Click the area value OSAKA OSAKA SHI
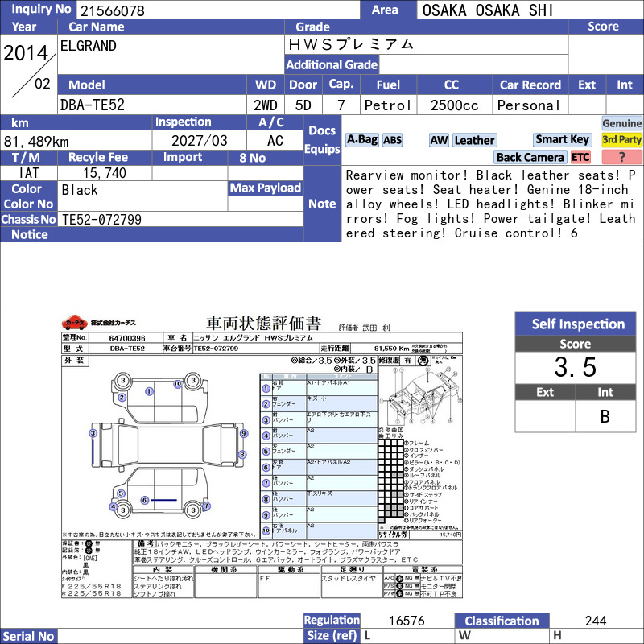644x644 pixels. (488, 10)
